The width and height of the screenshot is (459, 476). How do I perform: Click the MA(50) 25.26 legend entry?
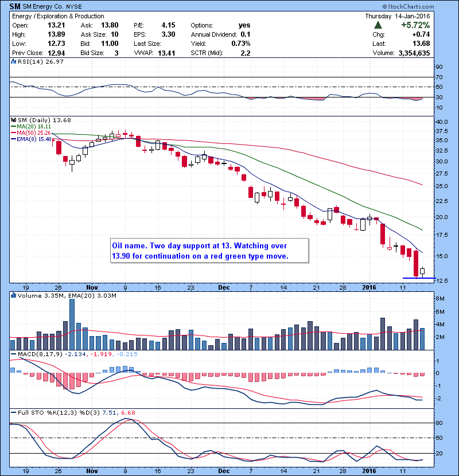pyautogui.click(x=31, y=133)
